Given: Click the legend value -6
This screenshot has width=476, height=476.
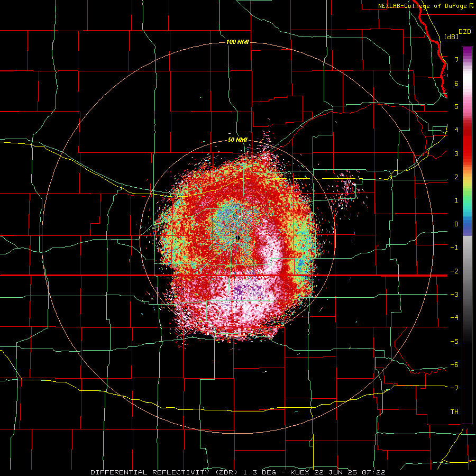Looking at the screenshot, I should [x=454, y=364].
